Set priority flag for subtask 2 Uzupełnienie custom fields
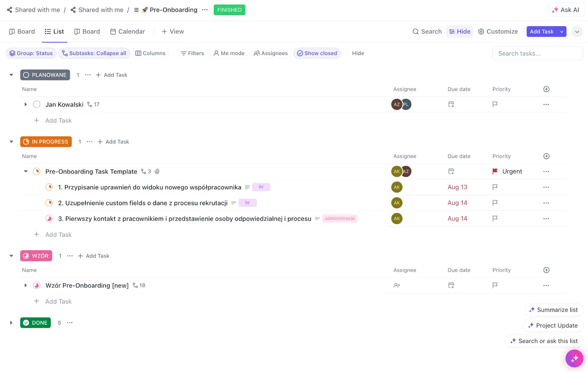 click(x=495, y=203)
